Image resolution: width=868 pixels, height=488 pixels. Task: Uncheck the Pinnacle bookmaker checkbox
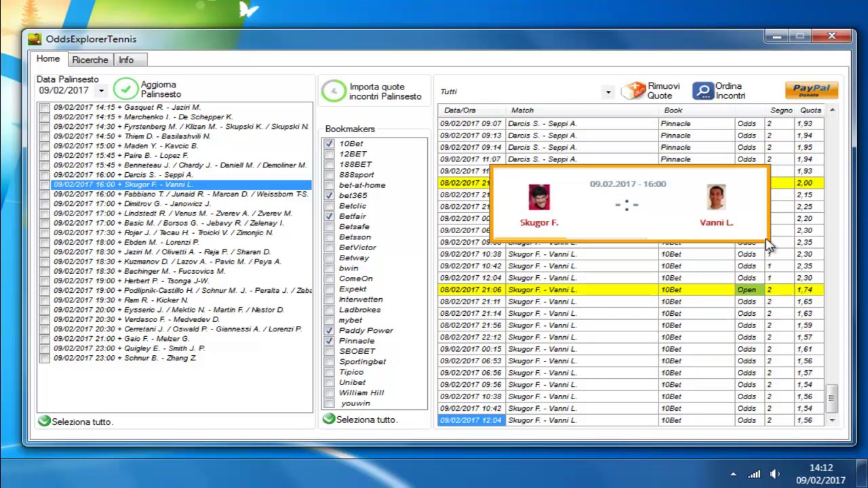point(329,340)
